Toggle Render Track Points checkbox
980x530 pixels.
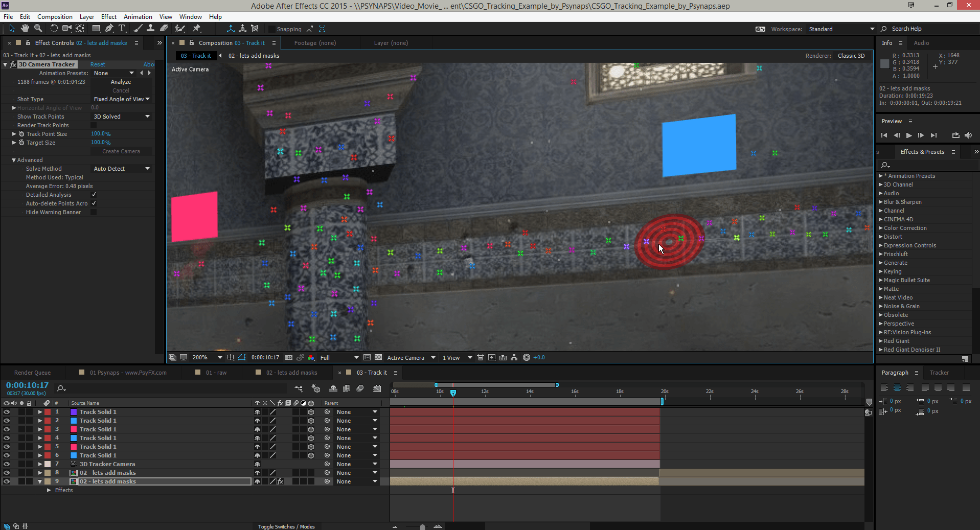coord(94,125)
